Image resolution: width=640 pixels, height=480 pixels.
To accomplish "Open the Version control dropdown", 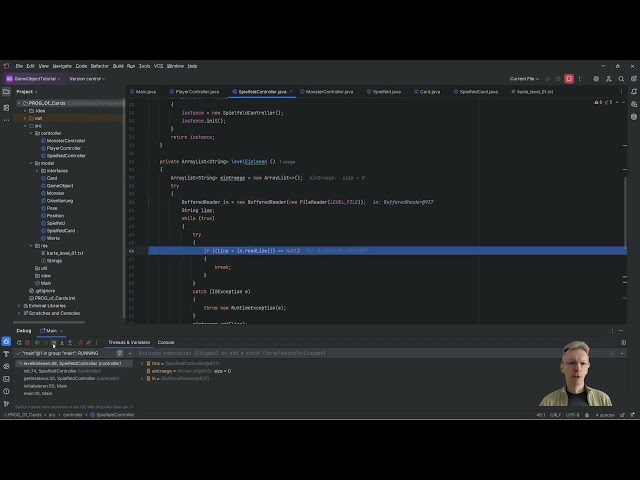I will tap(86, 78).
